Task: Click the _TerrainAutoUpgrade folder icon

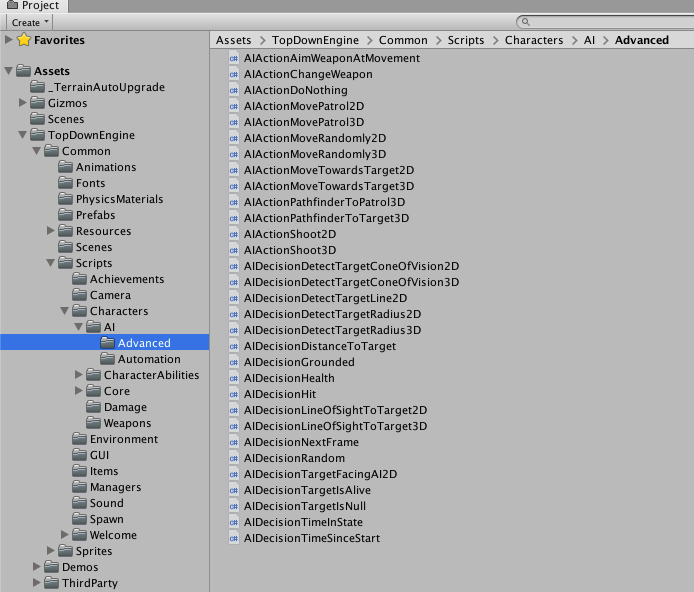Action: [38, 87]
